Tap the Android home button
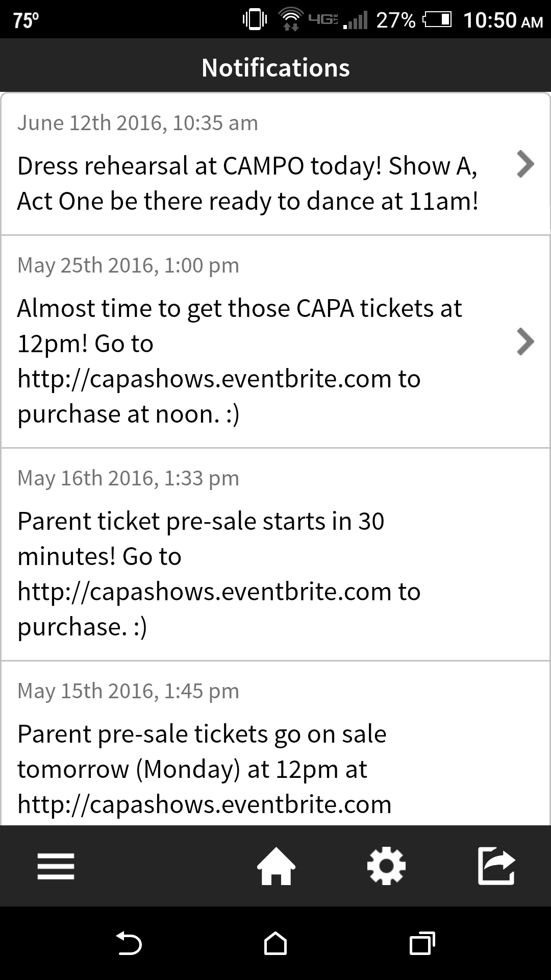The width and height of the screenshot is (551, 980). click(x=275, y=943)
